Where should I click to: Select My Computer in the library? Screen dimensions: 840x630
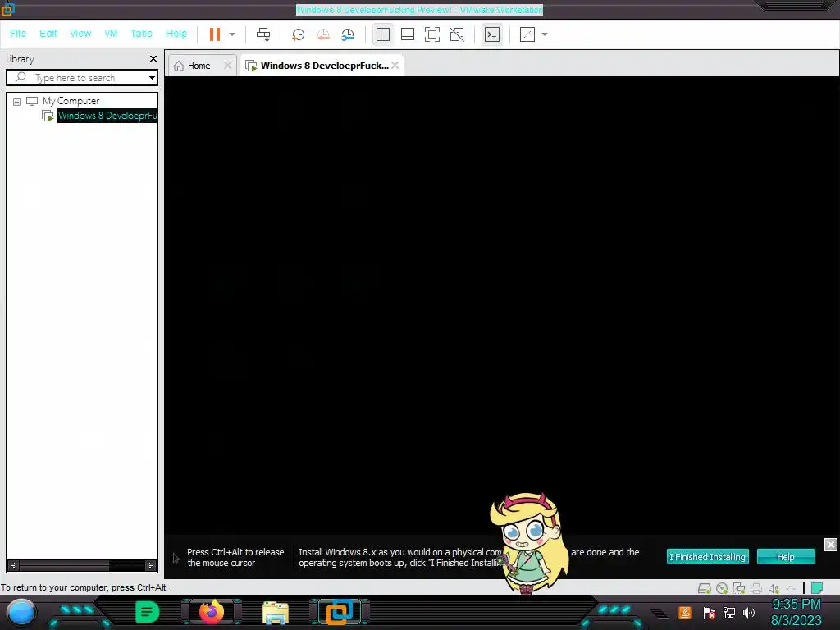71,101
